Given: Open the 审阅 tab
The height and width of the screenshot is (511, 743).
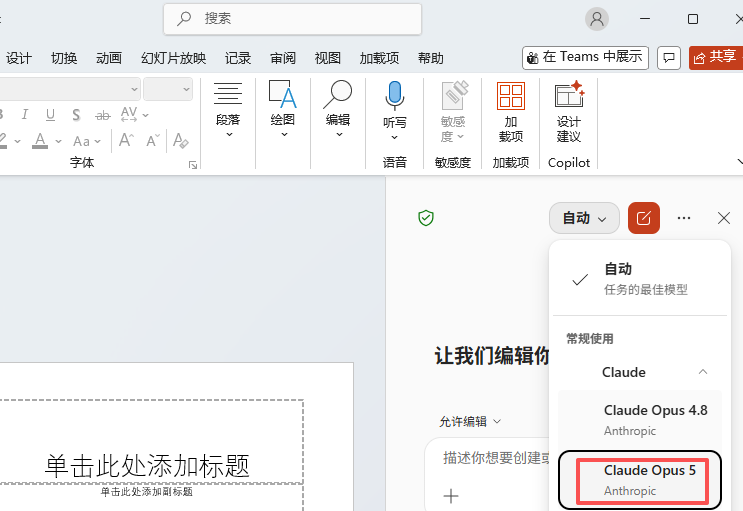Looking at the screenshot, I should click(283, 58).
